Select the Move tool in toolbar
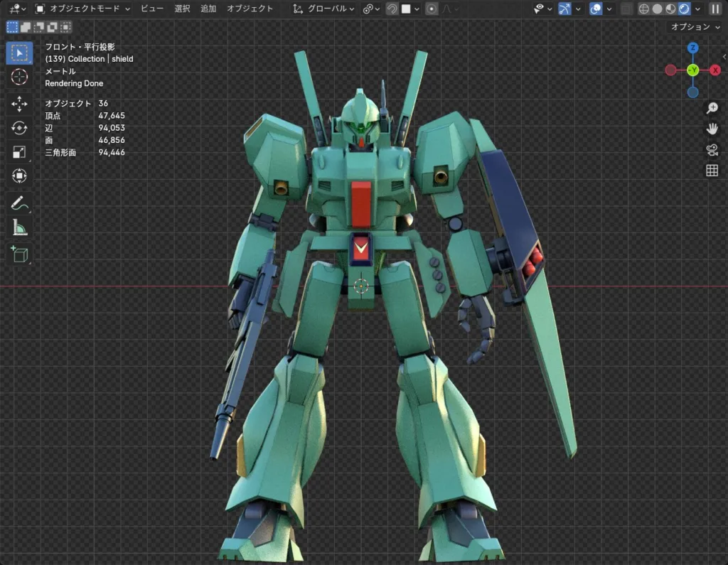 click(x=19, y=104)
